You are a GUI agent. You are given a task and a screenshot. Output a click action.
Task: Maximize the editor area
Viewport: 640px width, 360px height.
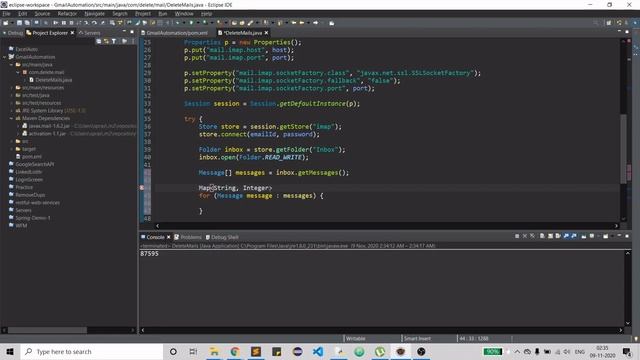pyautogui.click(x=627, y=31)
